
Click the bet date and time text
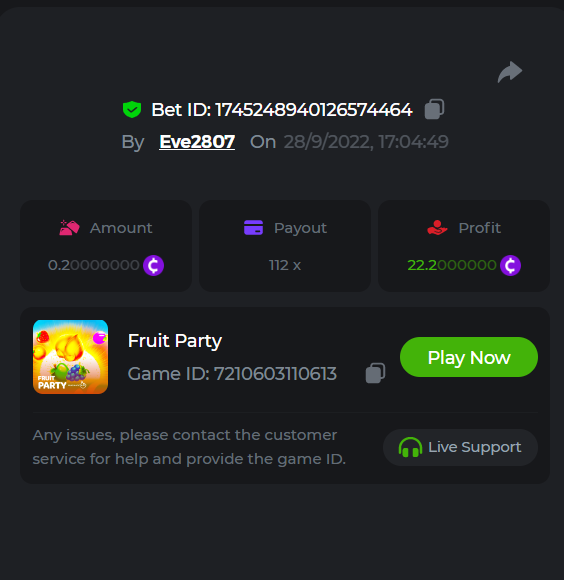pyautogui.click(x=366, y=142)
